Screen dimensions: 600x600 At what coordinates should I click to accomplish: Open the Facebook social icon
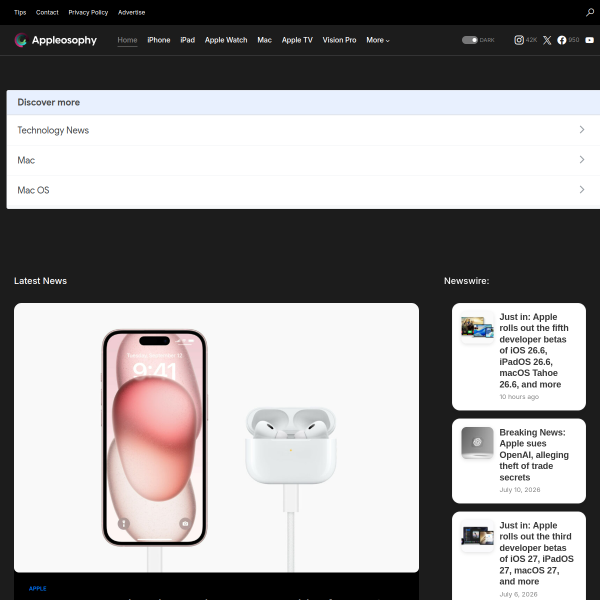[x=561, y=40]
